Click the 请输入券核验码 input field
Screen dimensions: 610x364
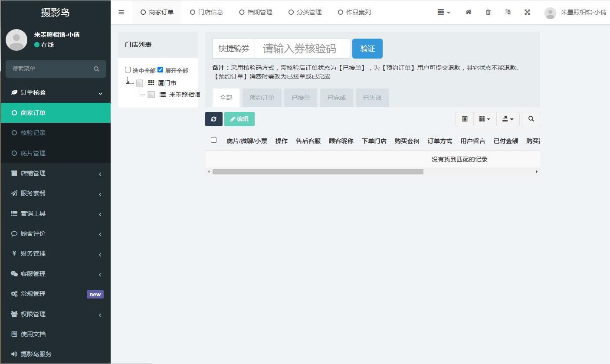coord(302,49)
